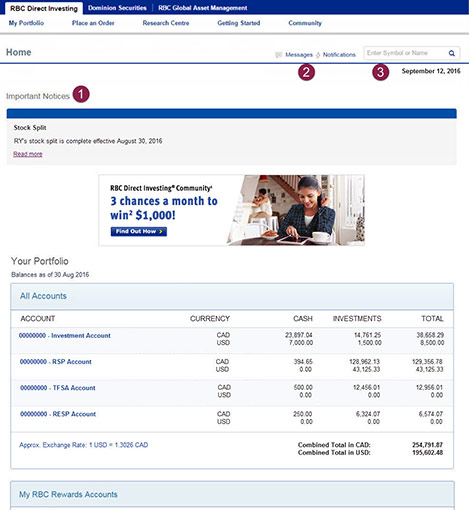Click the Home page heading
The width and height of the screenshot is (469, 510).
point(18,52)
